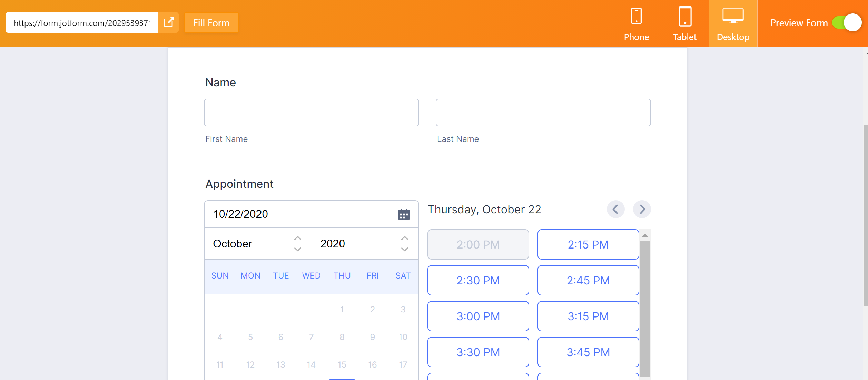Click the First Name input field
This screenshot has height=380, width=868.
pyautogui.click(x=311, y=113)
